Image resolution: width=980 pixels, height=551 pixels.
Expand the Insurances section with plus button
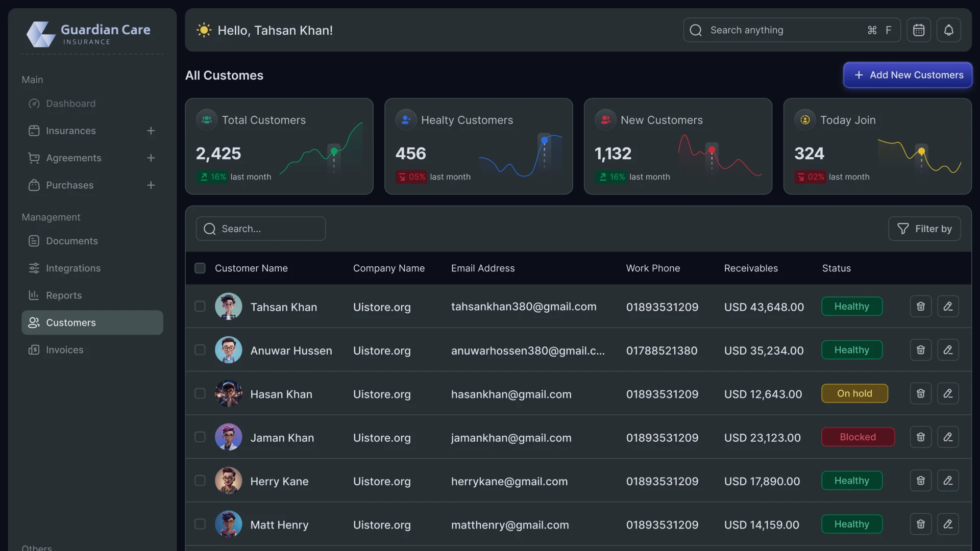tap(151, 131)
